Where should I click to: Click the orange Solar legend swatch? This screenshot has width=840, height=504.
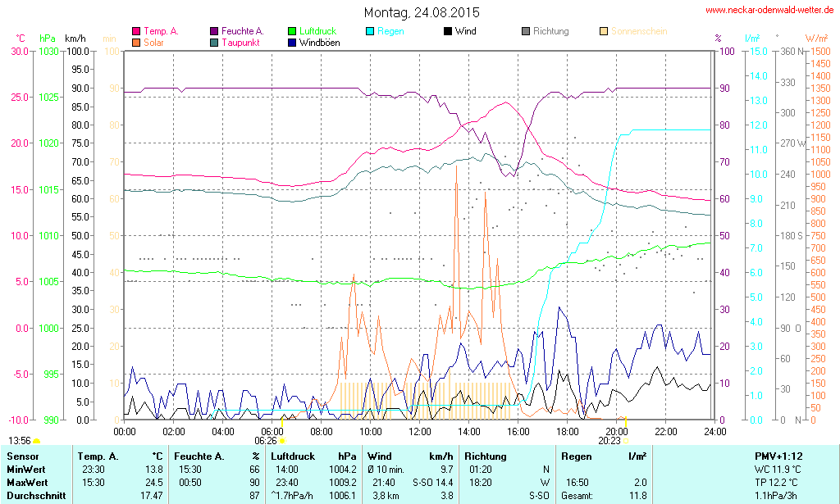(x=136, y=42)
